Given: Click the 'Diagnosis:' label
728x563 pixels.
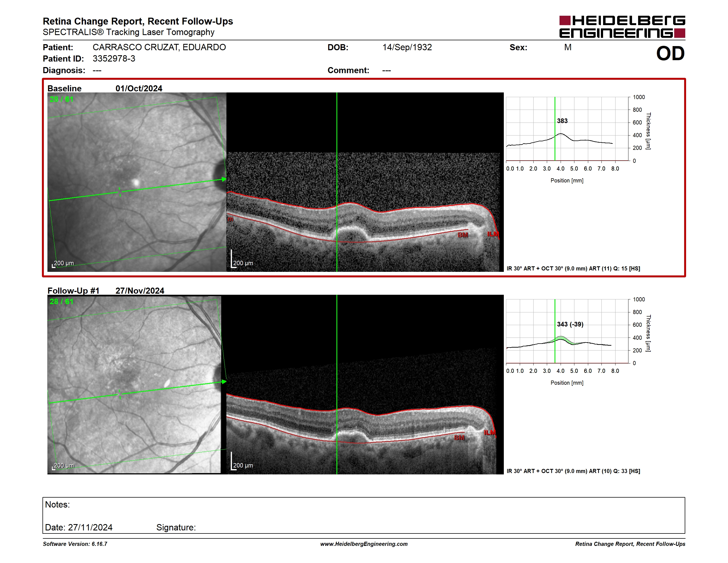Looking at the screenshot, I should click(64, 70).
